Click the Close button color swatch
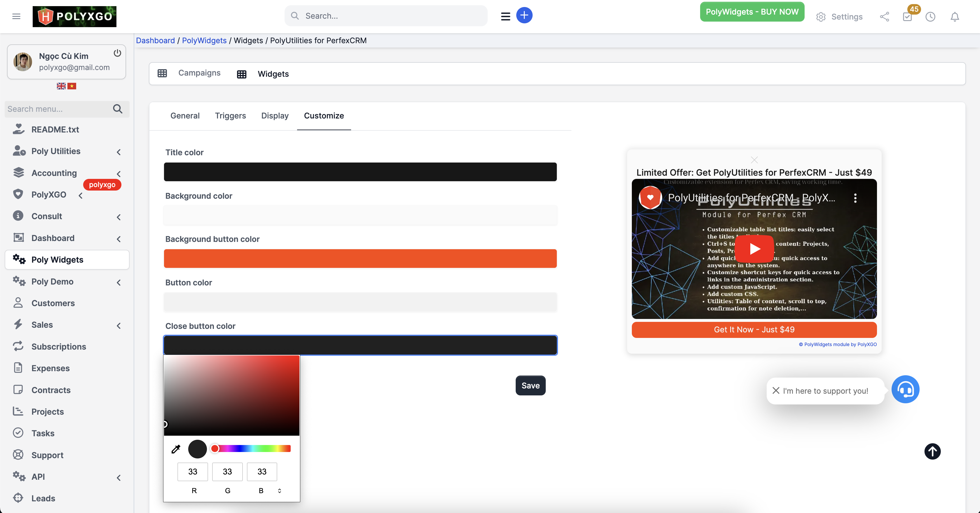Screen dimensions: 980x513 click(360, 345)
